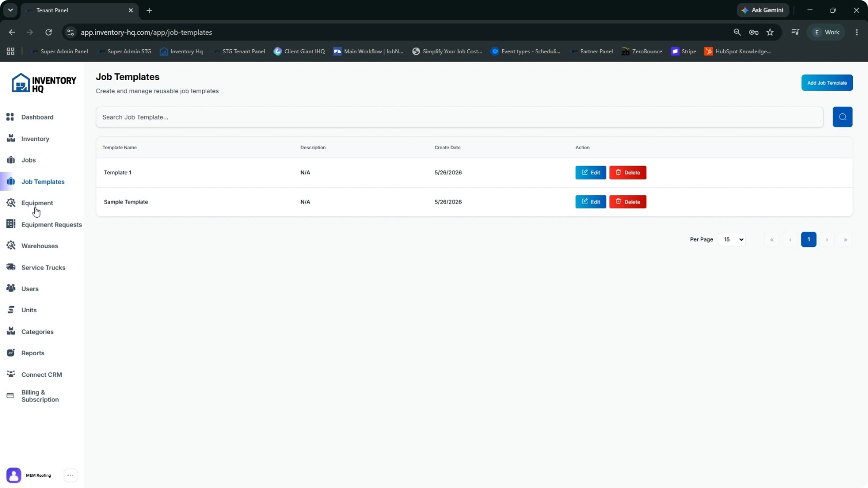Click Ask Gemini button
Image resolution: width=868 pixels, height=488 pixels.
[763, 10]
